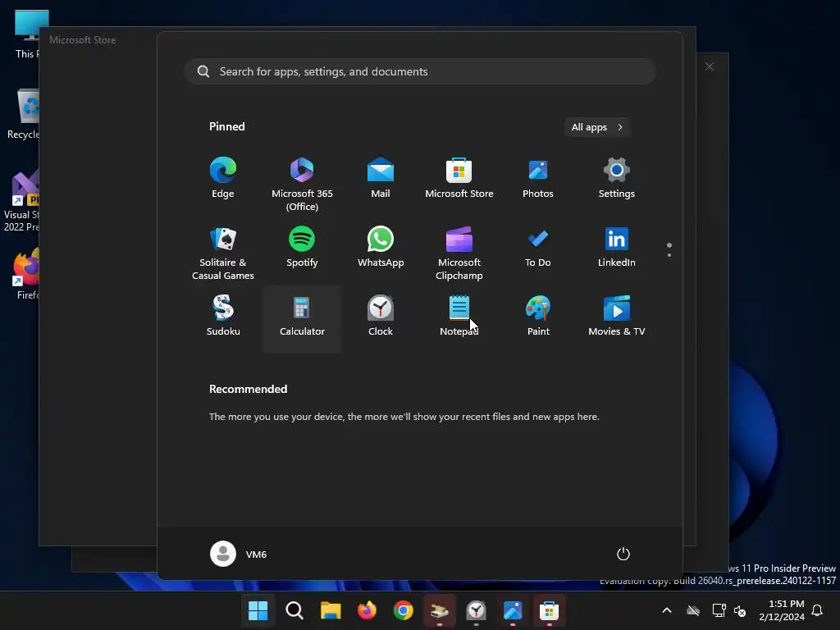The width and height of the screenshot is (840, 630).
Task: Go to next page of pinned apps
Action: (x=669, y=255)
